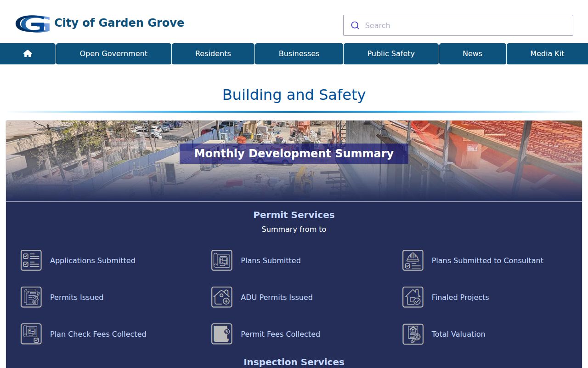Click the 'Summary from to' text
Viewport: 588px width, 368px height.
point(294,229)
